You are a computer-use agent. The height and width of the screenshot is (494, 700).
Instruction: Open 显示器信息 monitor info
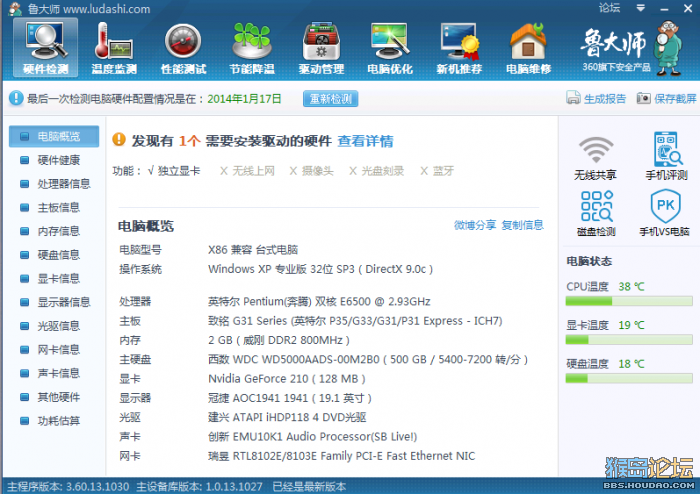pos(64,302)
